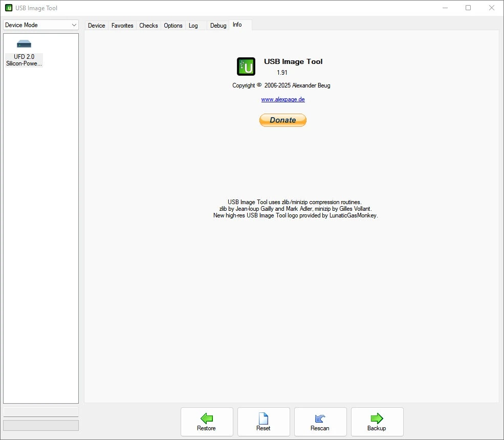504x440 pixels.
Task: Click the Reset button
Action: (x=264, y=422)
